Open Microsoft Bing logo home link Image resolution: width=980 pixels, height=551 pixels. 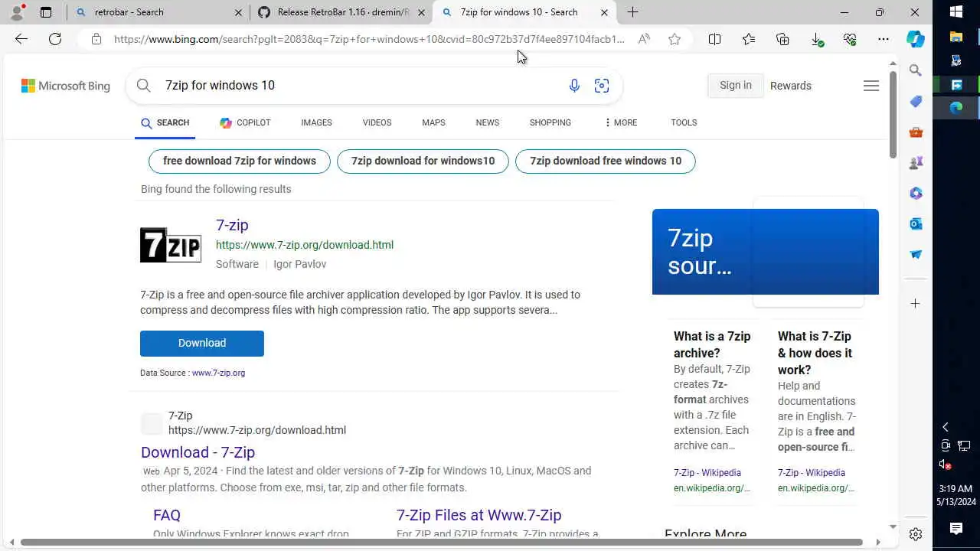click(66, 86)
